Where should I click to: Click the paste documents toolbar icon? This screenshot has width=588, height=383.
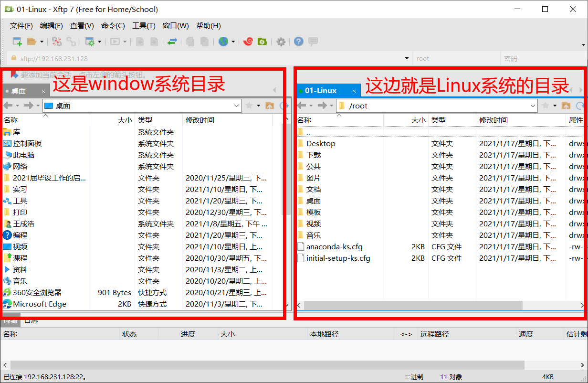204,42
